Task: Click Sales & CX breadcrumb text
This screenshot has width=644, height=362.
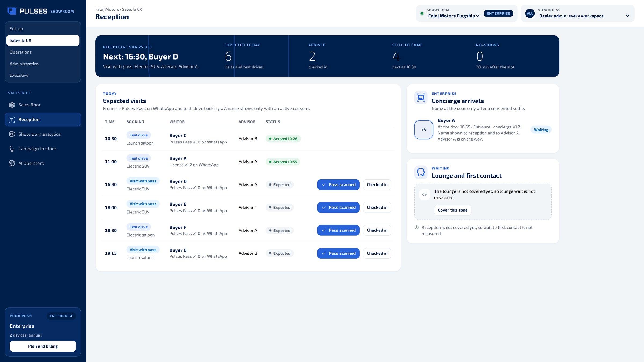Action: (x=132, y=9)
